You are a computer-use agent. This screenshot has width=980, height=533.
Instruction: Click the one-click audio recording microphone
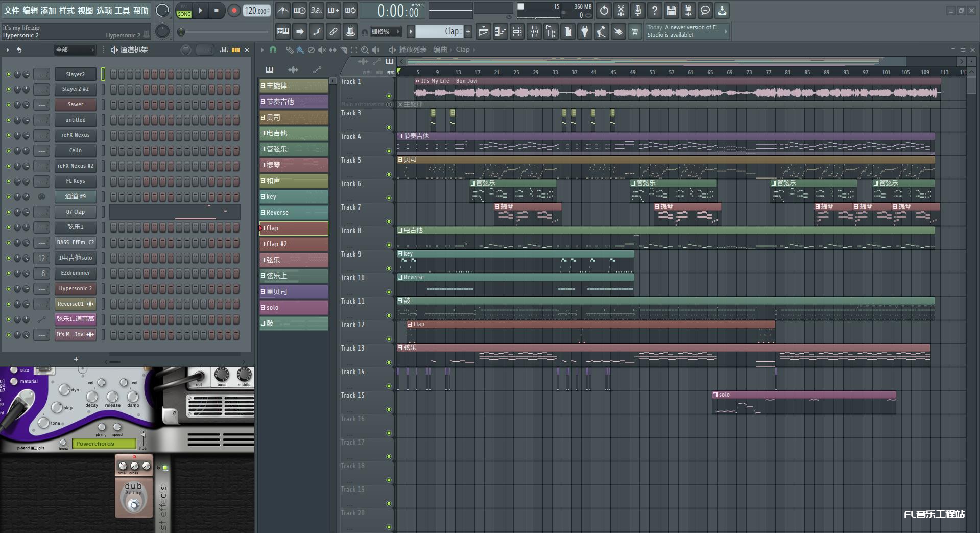(637, 10)
